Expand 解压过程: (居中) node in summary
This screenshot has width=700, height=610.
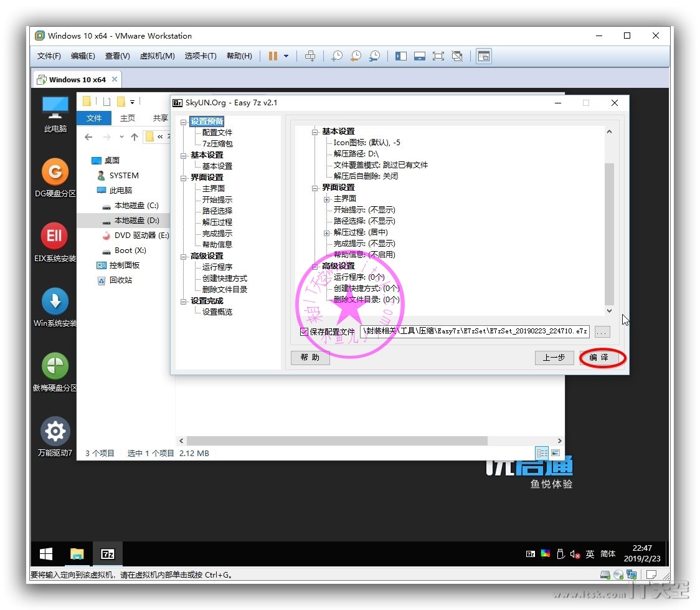[327, 232]
